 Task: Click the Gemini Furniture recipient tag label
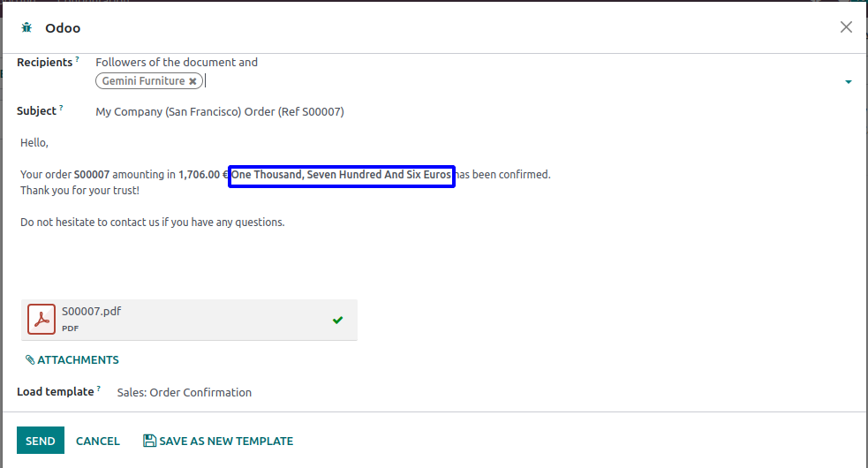click(143, 81)
